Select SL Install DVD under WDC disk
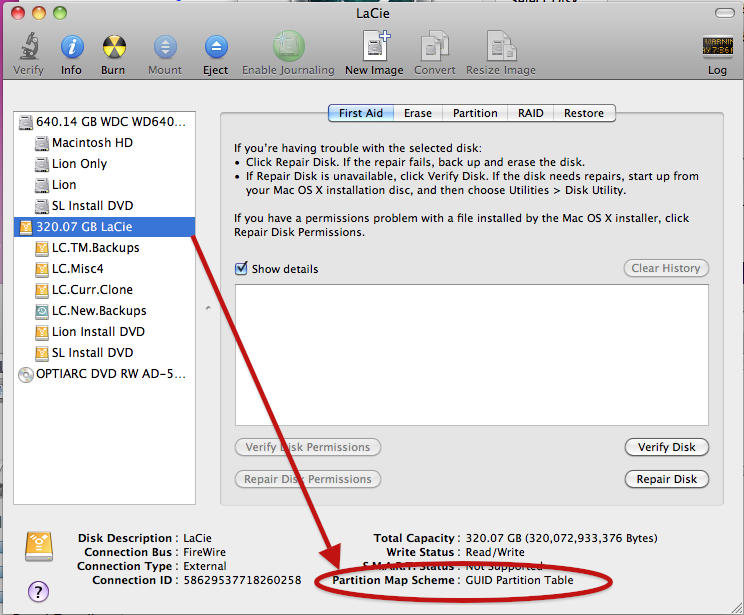 point(104,205)
